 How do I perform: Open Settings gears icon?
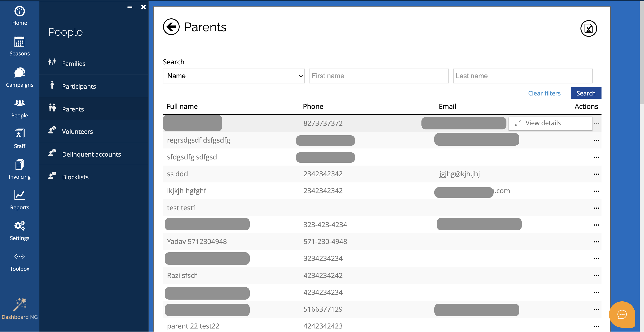click(x=19, y=226)
